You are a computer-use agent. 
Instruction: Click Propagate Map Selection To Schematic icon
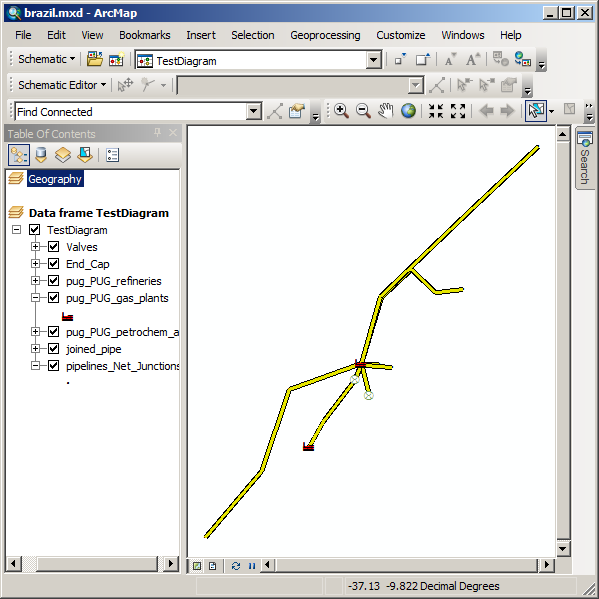pos(522,60)
